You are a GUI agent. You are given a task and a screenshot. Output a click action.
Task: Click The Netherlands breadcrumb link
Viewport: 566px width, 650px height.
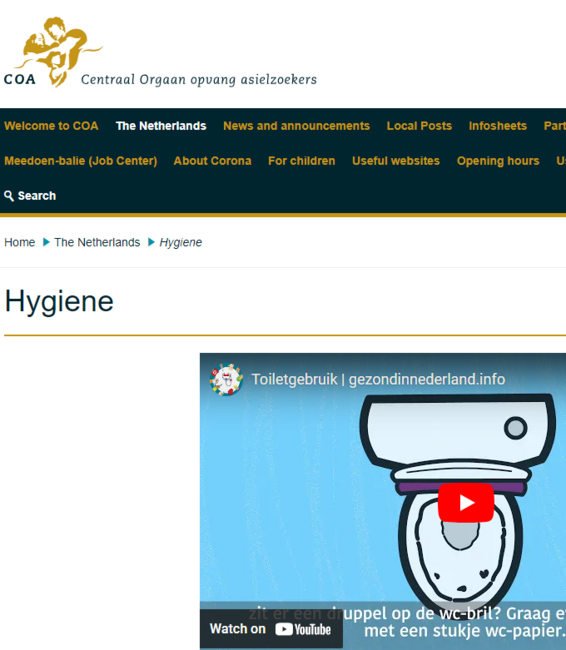point(97,242)
